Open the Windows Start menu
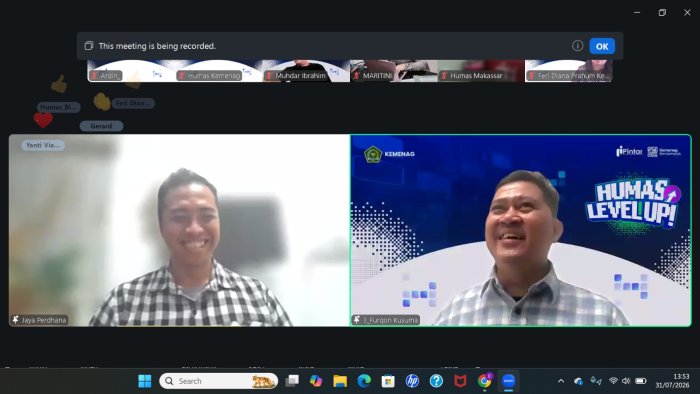Screen dimensions: 700x394 [x=145, y=381]
